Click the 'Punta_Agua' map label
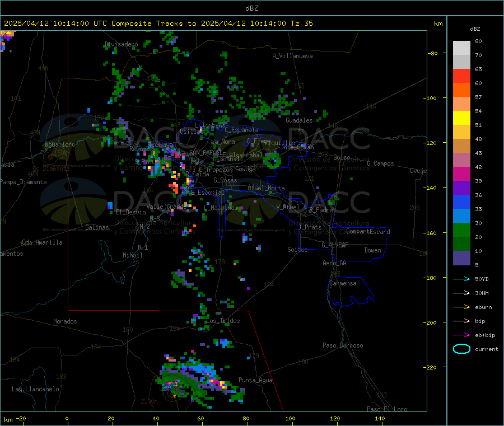 [x=255, y=380]
